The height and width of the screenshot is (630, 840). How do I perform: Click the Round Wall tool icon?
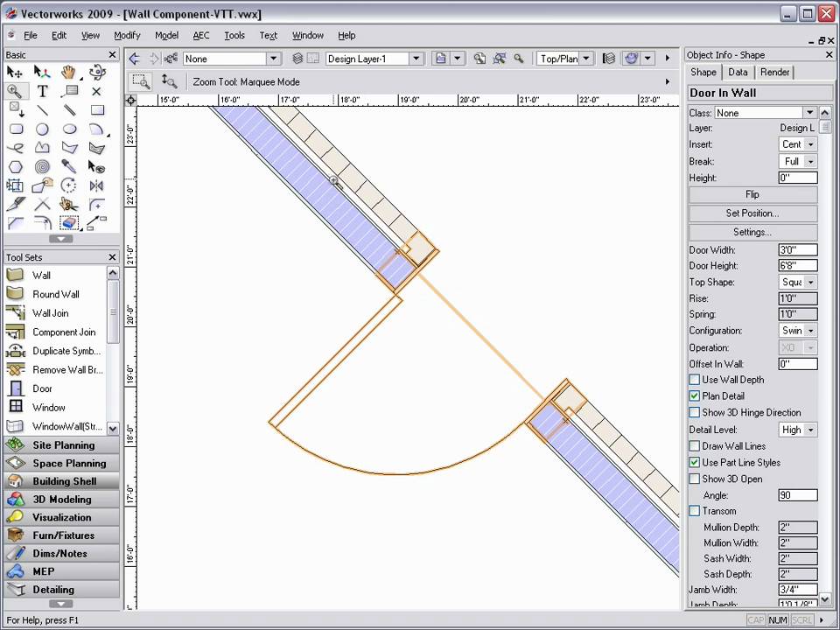[16, 294]
